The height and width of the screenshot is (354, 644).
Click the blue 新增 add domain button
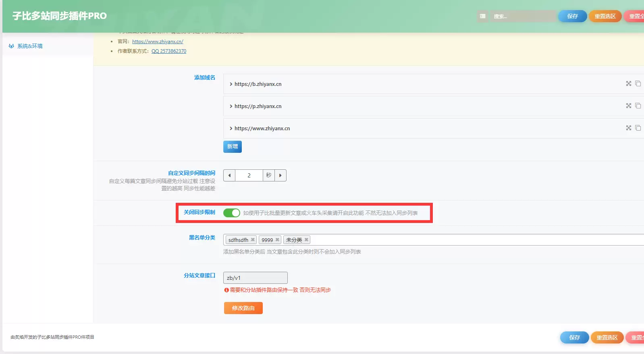233,147
